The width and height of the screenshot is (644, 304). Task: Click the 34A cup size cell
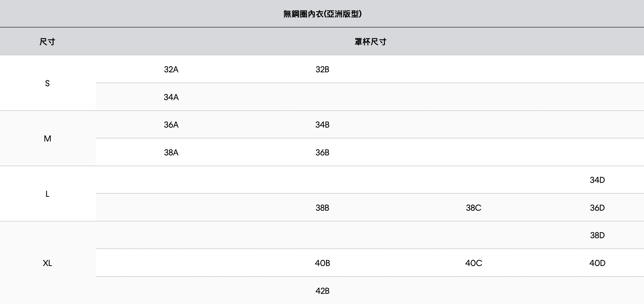[x=171, y=97]
